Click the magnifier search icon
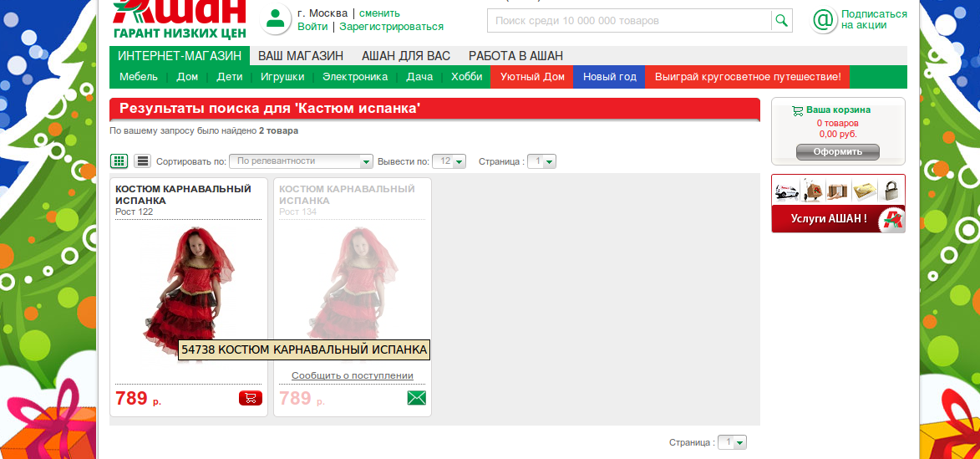The width and height of the screenshot is (980, 459). tap(781, 21)
